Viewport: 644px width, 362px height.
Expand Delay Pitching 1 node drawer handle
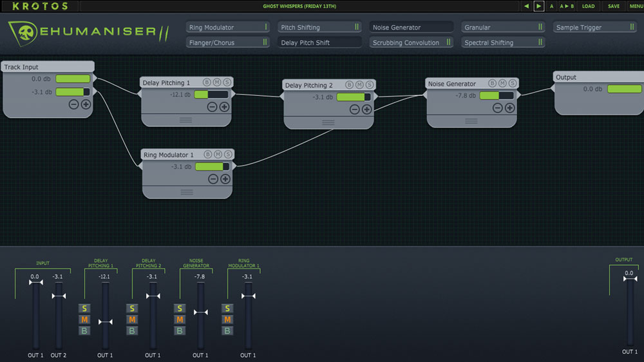186,120
